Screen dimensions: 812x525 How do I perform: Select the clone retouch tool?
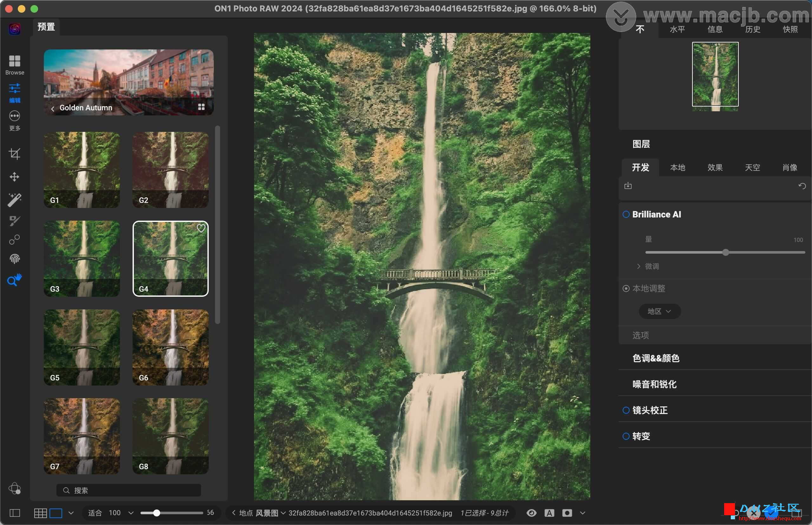point(14,240)
